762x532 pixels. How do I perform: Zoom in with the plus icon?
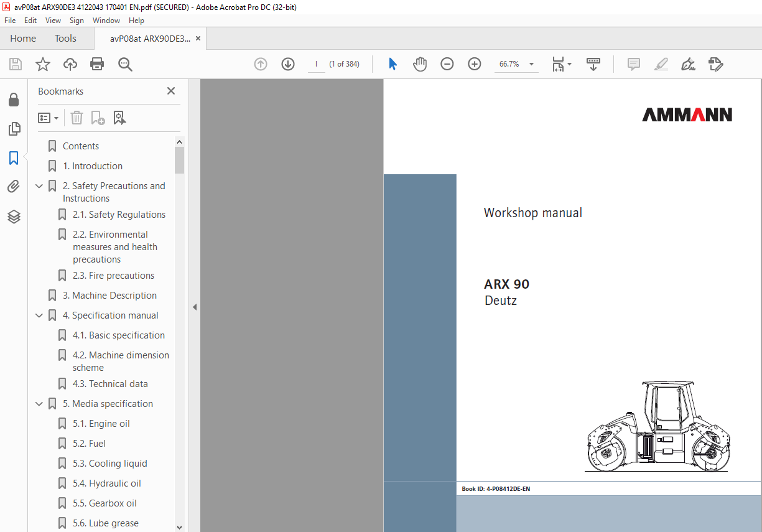[475, 64]
